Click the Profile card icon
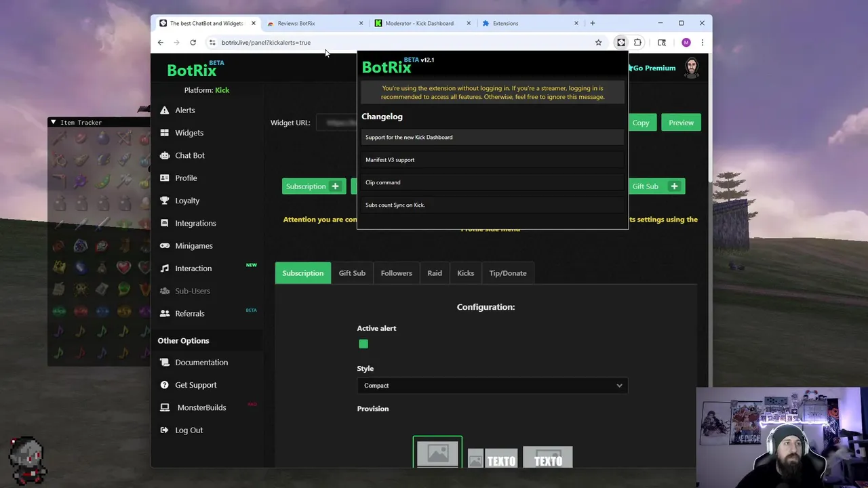The image size is (868, 488). click(164, 178)
